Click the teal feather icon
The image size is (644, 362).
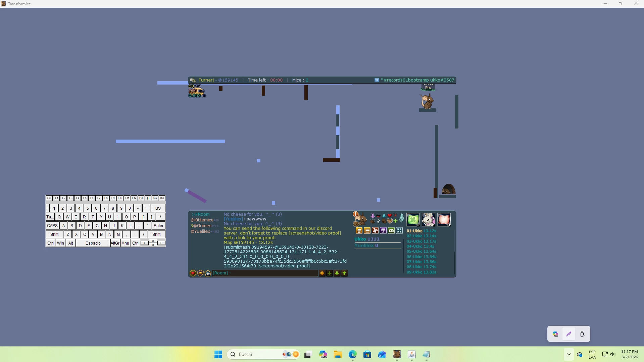(401, 218)
